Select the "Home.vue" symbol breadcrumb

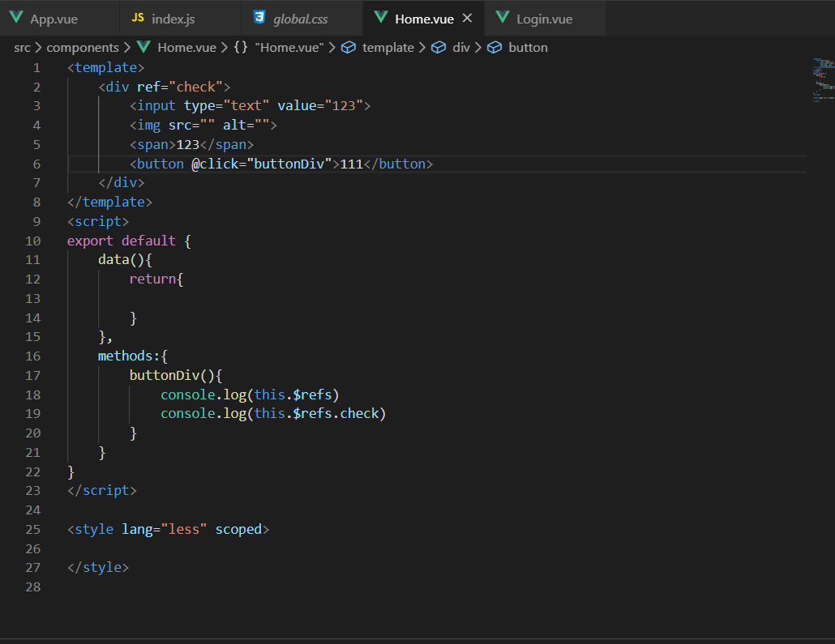click(289, 47)
